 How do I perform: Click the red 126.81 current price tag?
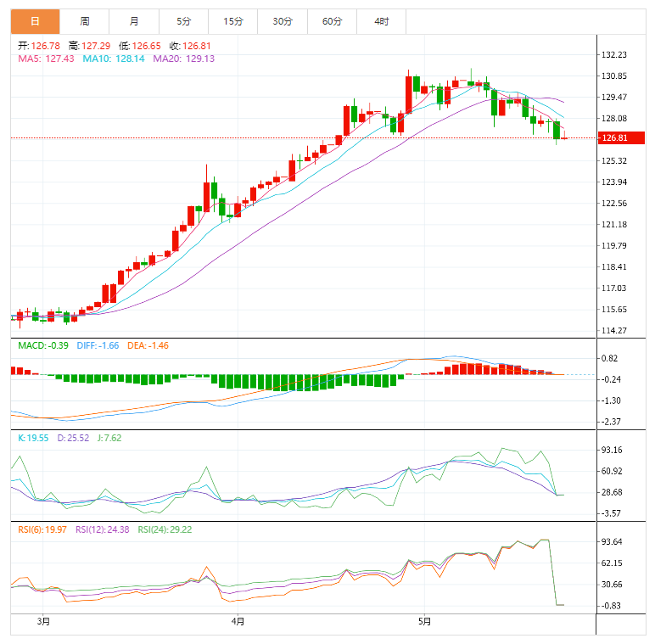(621, 137)
